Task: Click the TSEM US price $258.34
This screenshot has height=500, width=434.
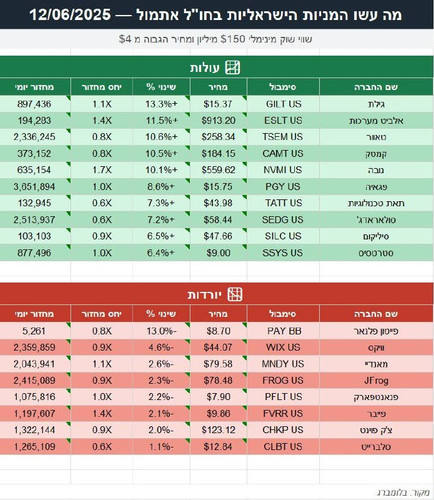Action: 218,137
